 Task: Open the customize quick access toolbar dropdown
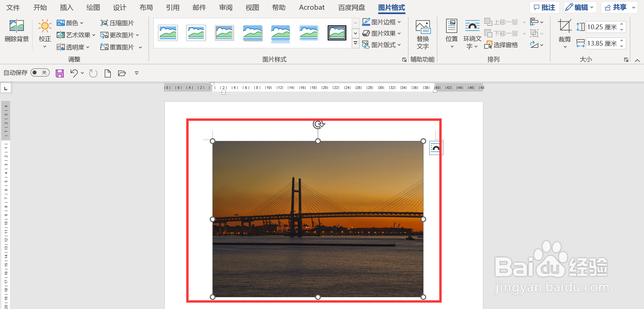click(137, 73)
